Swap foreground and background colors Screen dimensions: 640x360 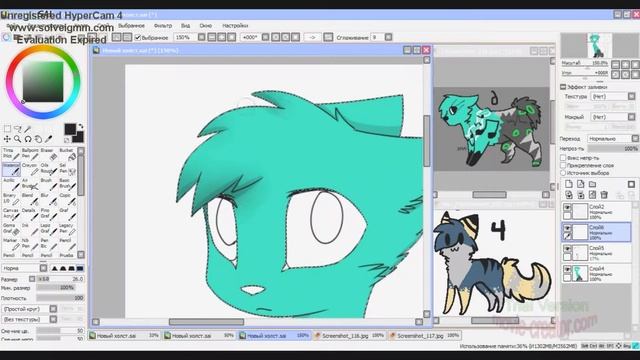click(x=80, y=126)
